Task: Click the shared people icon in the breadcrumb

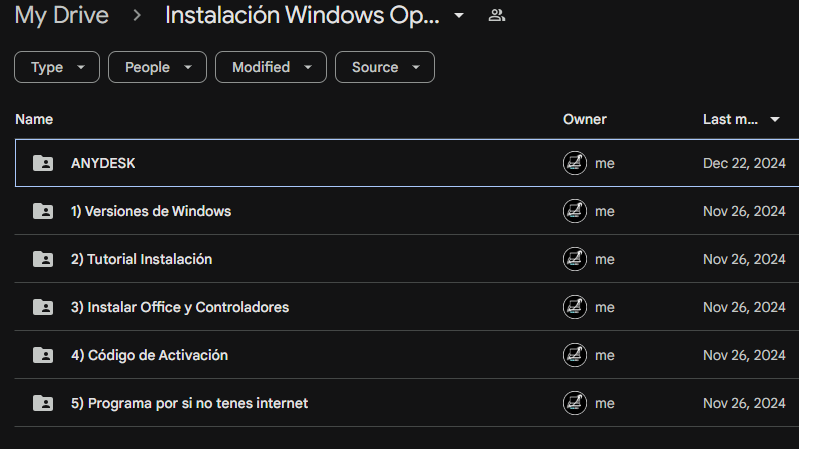Action: [x=496, y=16]
